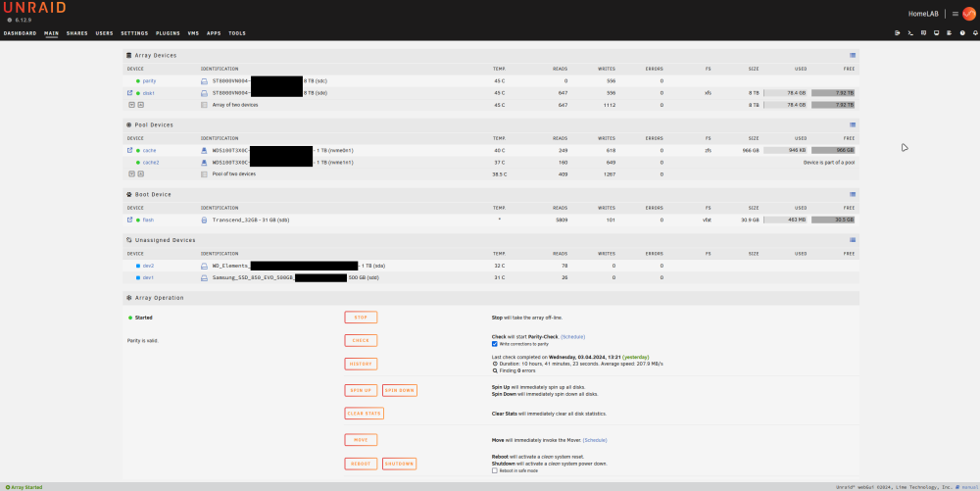Click the hamburger menu next to HomeLAB
The image size is (980, 491).
pyautogui.click(x=955, y=14)
